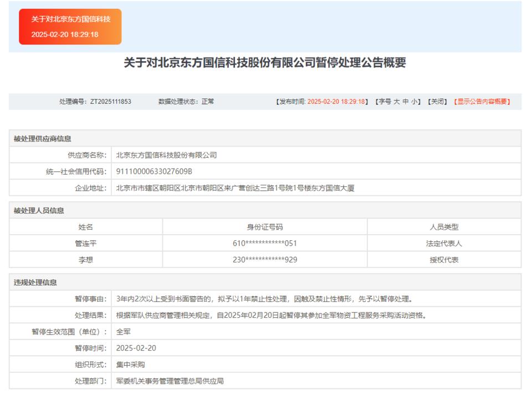Click the orange announcement tab card
This screenshot has width=532, height=400.
[x=70, y=27]
